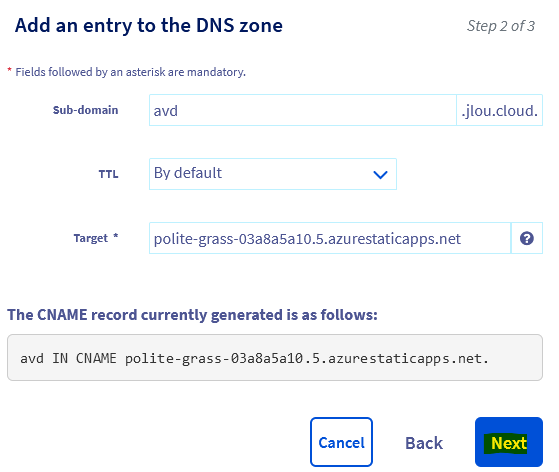Go back with the Back button
Viewport: 559px width, 472px height.
[x=424, y=443]
